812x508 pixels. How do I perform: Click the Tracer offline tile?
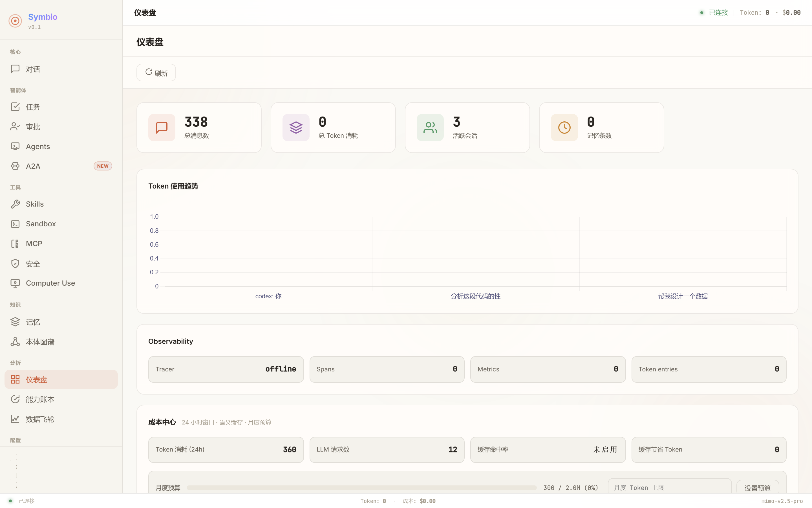pyautogui.click(x=226, y=369)
